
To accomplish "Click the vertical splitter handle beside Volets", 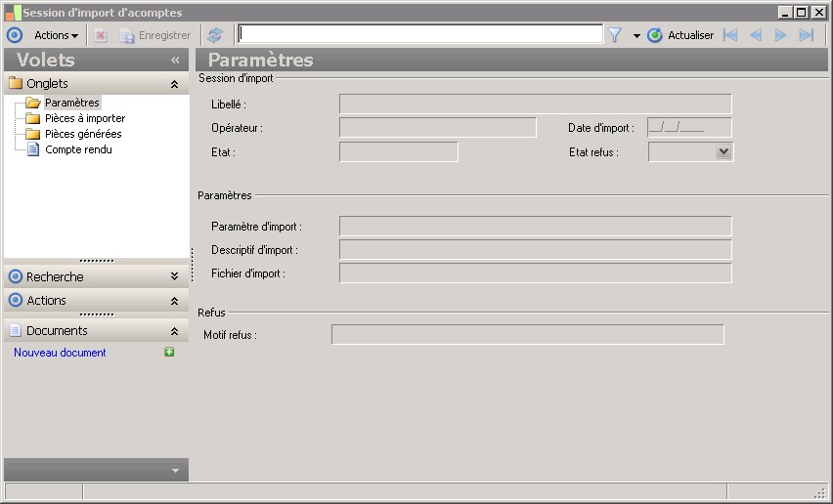I will coord(192,264).
